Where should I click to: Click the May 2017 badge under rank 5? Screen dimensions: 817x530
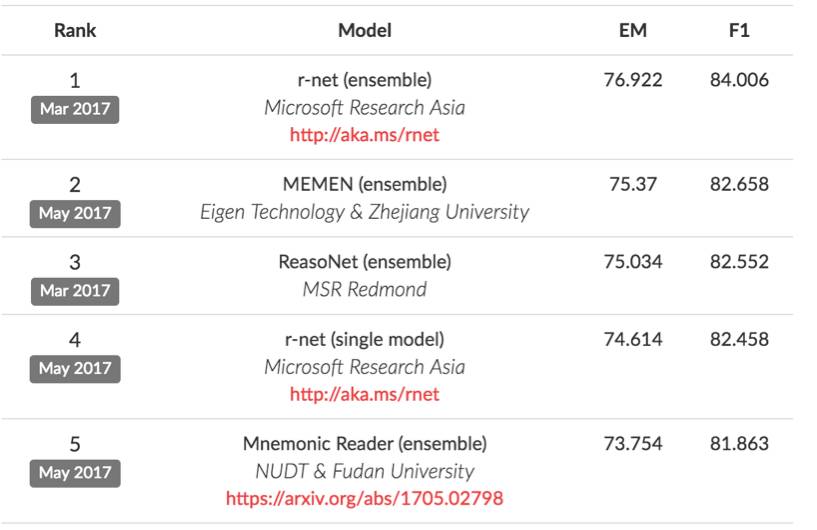coord(75,472)
